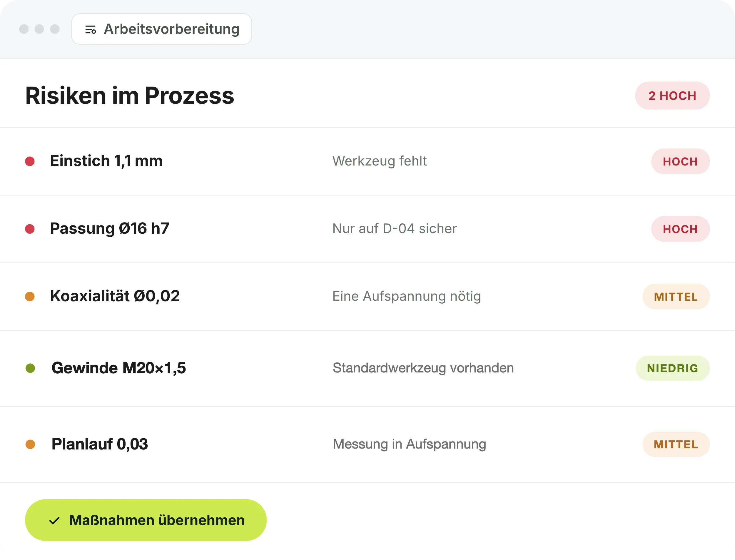Click the orange dot beside Planlauf 0,03
Image resolution: width=735 pixels, height=560 pixels.
tap(30, 444)
